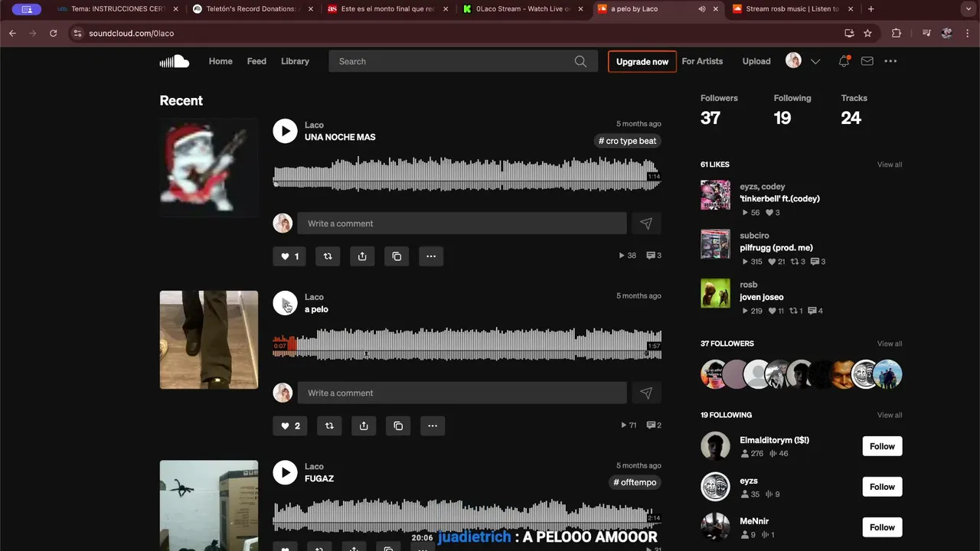Screen dimensions: 980x551
Task: Click the offtempo tag
Action: click(x=635, y=482)
